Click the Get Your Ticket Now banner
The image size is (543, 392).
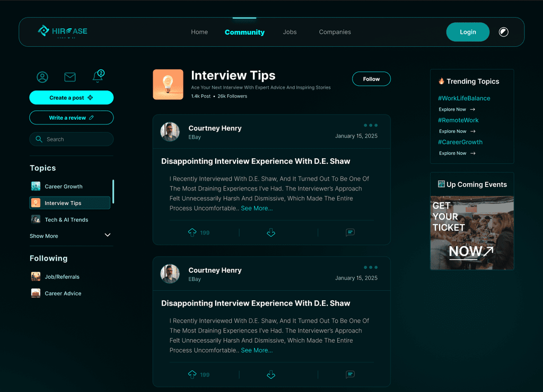472,233
